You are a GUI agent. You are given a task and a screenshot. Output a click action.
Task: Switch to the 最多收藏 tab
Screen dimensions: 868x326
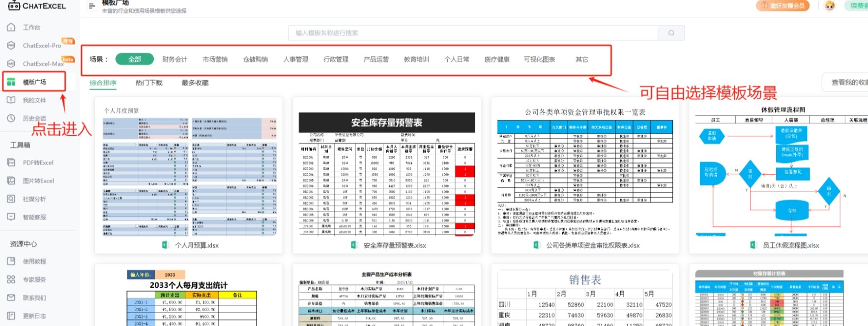pos(195,83)
